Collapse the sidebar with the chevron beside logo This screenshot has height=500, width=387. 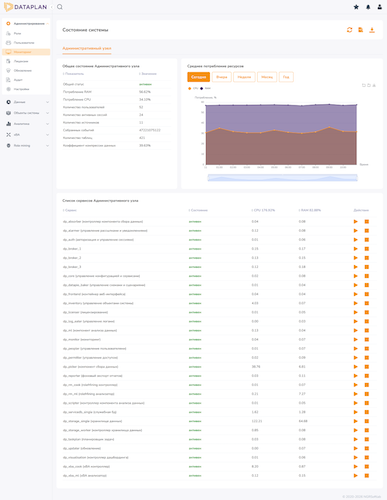pyautogui.click(x=52, y=7)
